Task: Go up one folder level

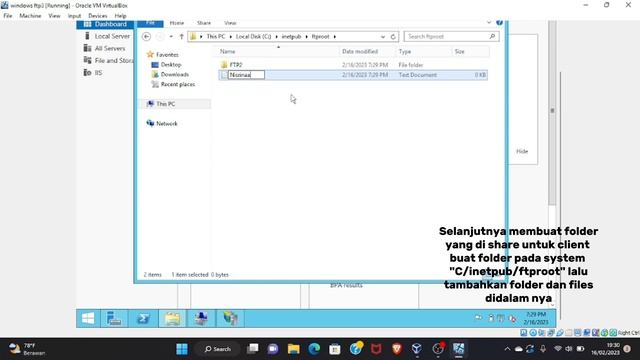Action: pos(182,37)
